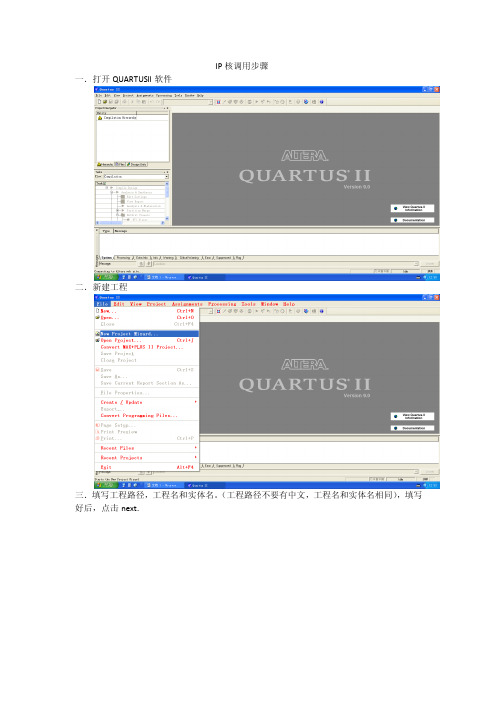Choose Exit in lower File menu
The width and height of the screenshot is (496, 702).
point(147,467)
